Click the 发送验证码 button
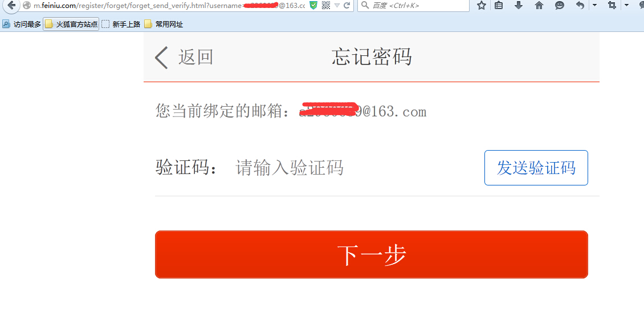 tap(536, 168)
